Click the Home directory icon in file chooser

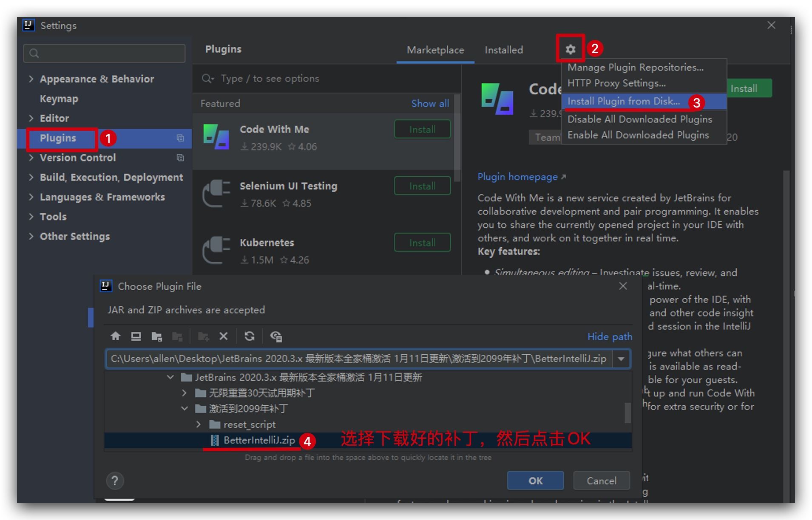[x=115, y=336]
